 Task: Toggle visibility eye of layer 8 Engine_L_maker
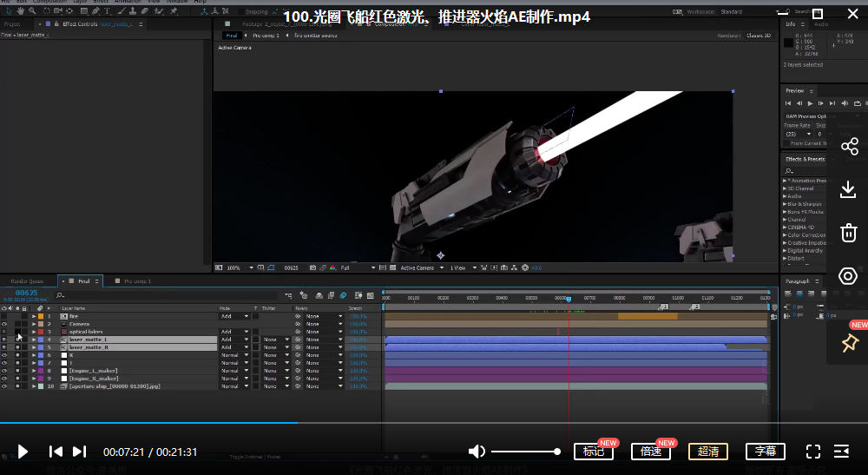coord(4,371)
